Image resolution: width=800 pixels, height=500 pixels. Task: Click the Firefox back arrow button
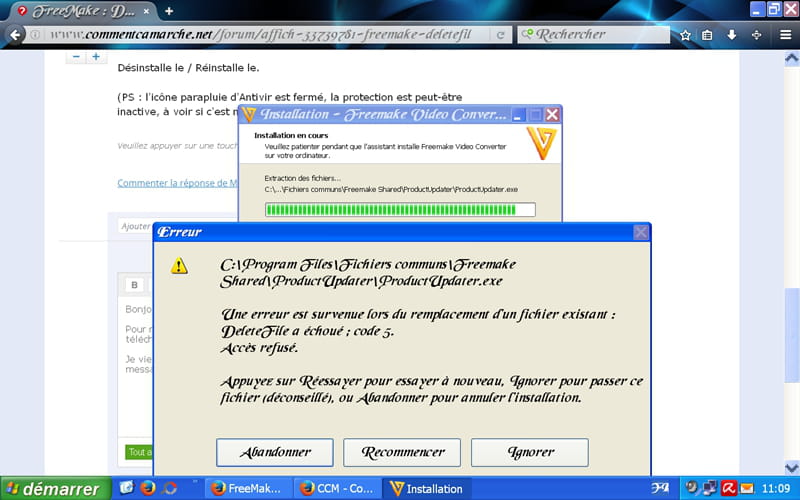pos(15,35)
